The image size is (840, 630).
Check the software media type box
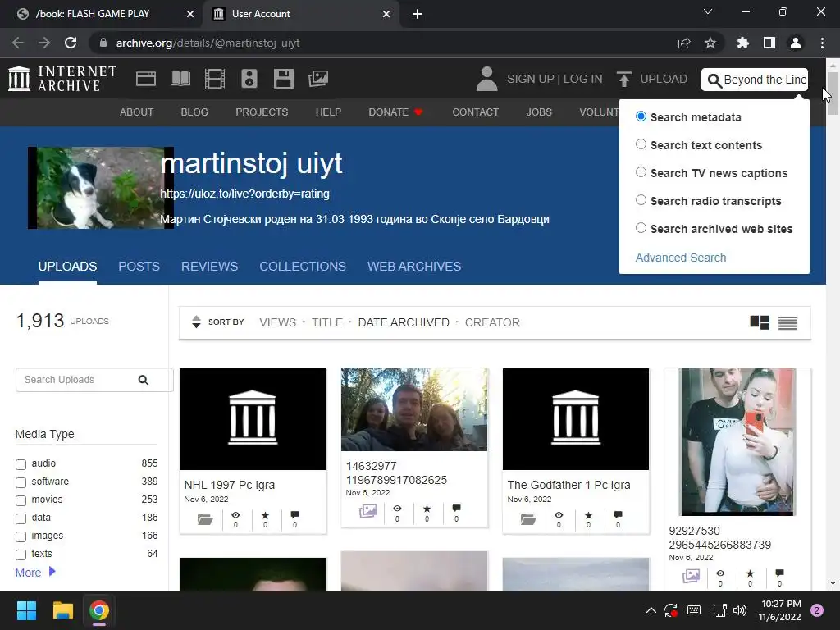tap(21, 482)
